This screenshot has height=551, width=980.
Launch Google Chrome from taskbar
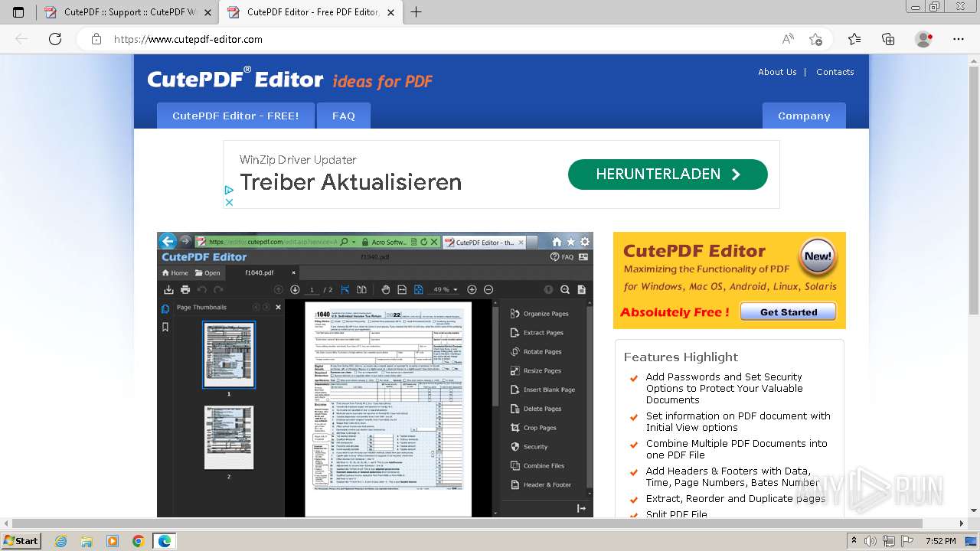(138, 541)
